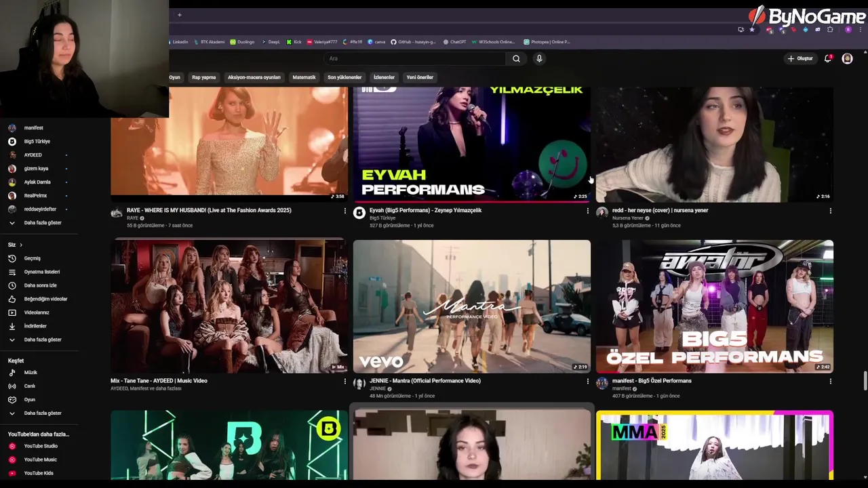The height and width of the screenshot is (488, 868).
Task: Select the Son yüklenenler chip
Action: tap(344, 77)
